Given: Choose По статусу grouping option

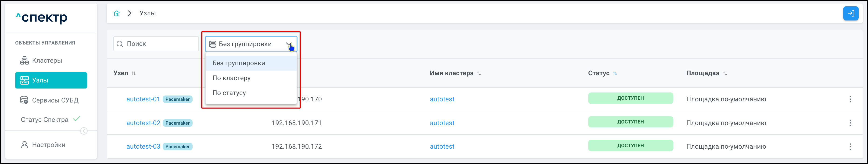Looking at the screenshot, I should (x=229, y=93).
